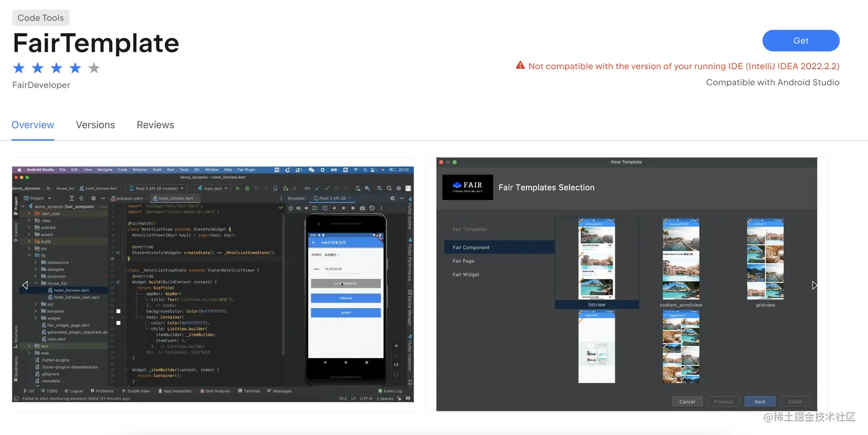Open the Flutter Outline side panel
868x435 pixels.
tap(409, 214)
